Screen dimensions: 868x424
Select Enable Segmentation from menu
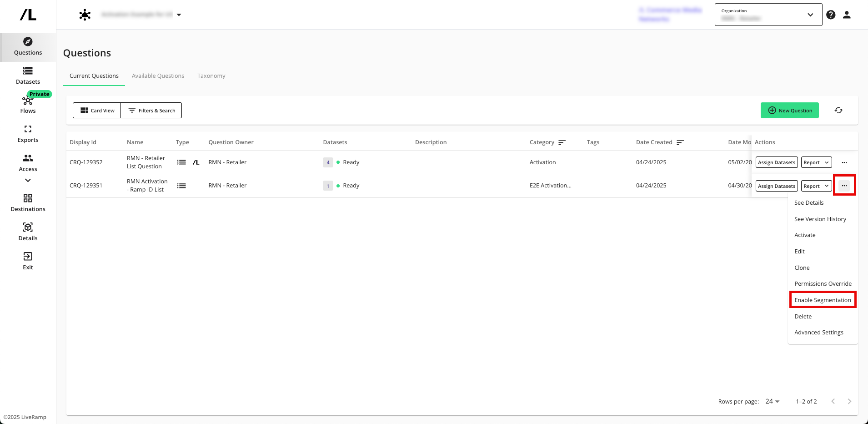(823, 300)
